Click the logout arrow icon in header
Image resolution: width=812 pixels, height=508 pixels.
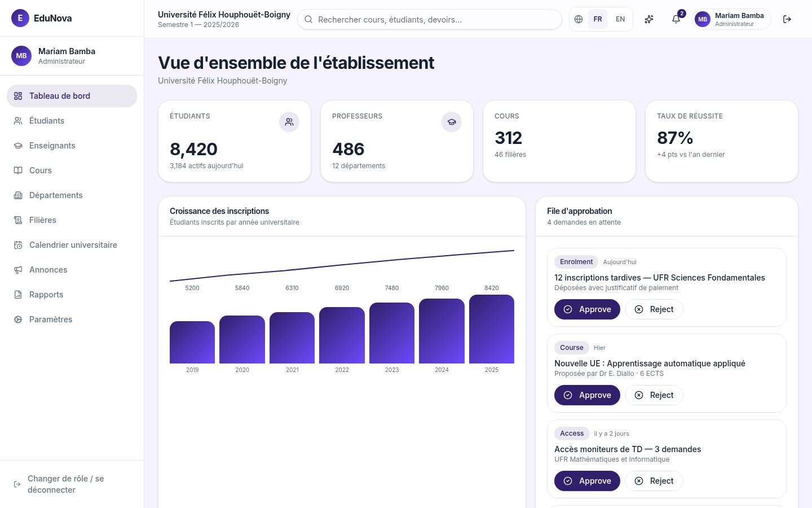[787, 19]
